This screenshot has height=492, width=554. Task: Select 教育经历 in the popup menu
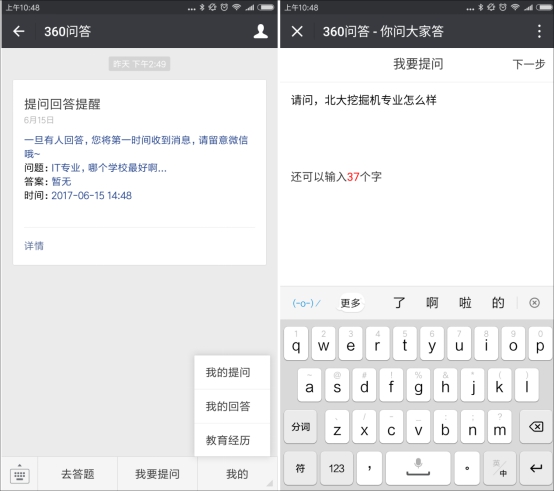(x=232, y=440)
